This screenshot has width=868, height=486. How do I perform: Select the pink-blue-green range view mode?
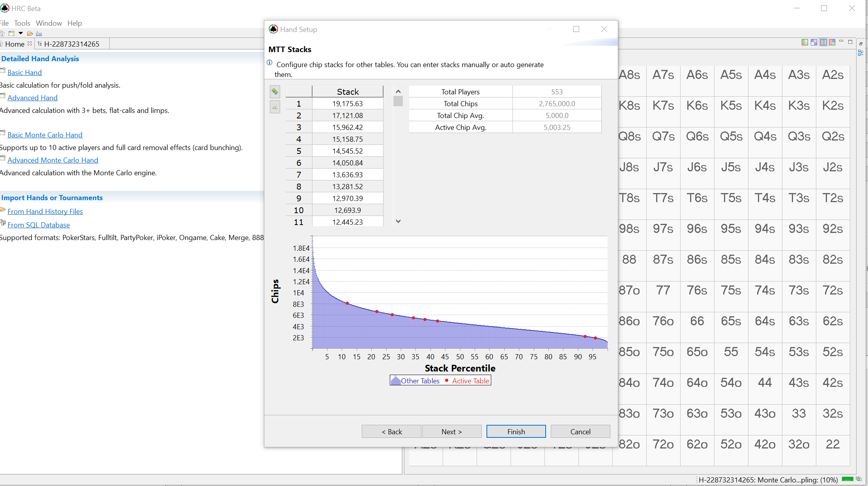click(832, 42)
